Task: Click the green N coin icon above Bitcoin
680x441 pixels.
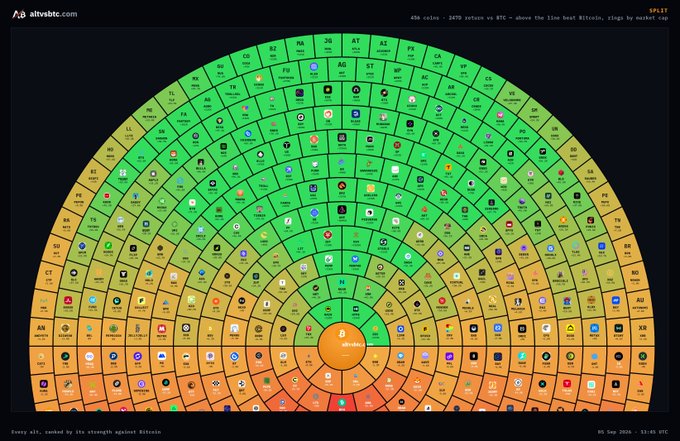Action: click(342, 282)
